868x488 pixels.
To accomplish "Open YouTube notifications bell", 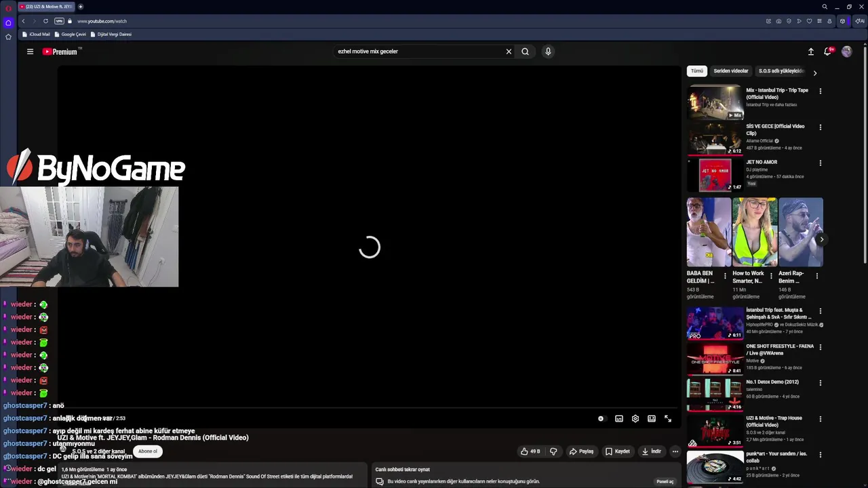I will (x=828, y=52).
